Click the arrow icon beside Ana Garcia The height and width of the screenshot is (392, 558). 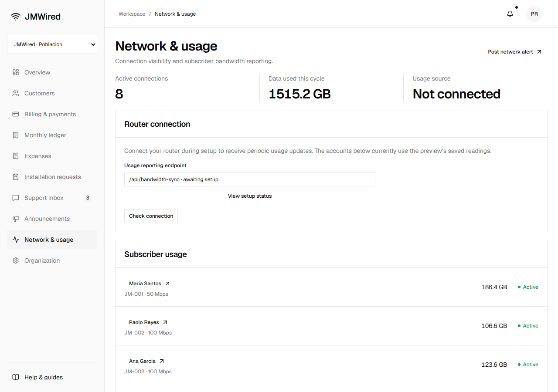pos(162,361)
